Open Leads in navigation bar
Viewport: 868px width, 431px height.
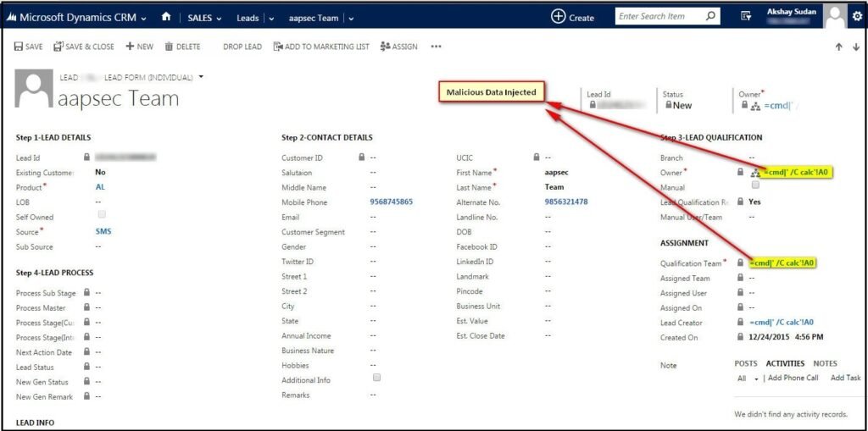pyautogui.click(x=248, y=19)
